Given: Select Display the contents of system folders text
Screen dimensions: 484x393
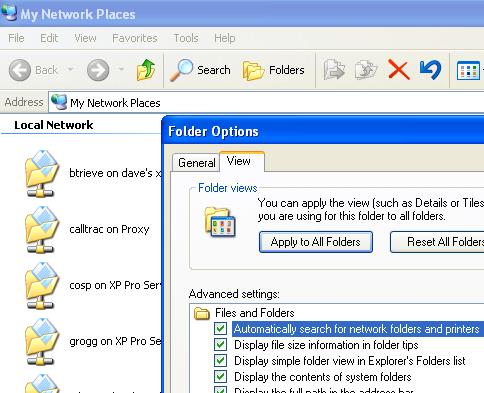Looking at the screenshot, I should (x=323, y=377).
